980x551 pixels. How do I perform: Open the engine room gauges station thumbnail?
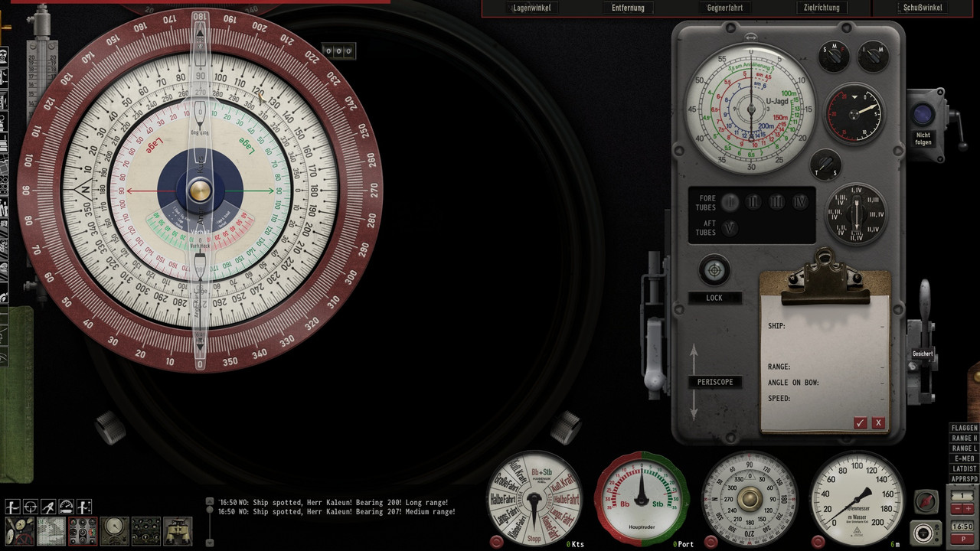pos(20,531)
